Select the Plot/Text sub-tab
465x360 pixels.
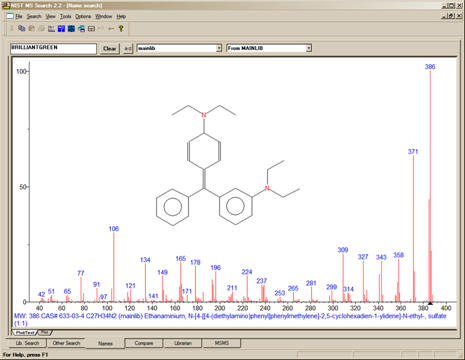tap(25, 332)
